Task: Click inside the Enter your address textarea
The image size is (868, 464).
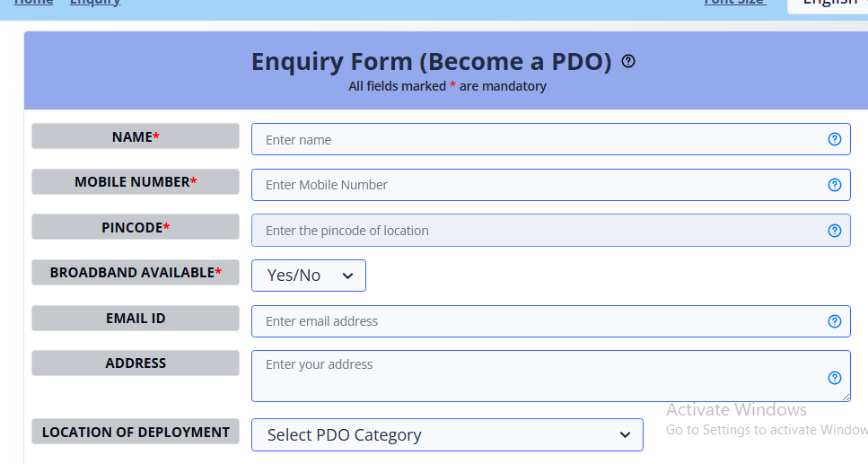Action: coord(551,376)
